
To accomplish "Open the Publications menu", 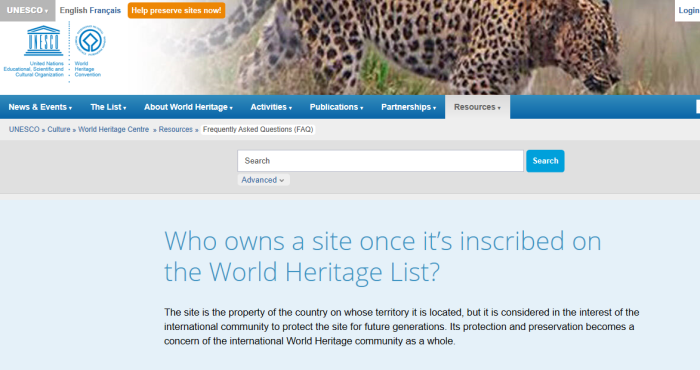I will (336, 107).
